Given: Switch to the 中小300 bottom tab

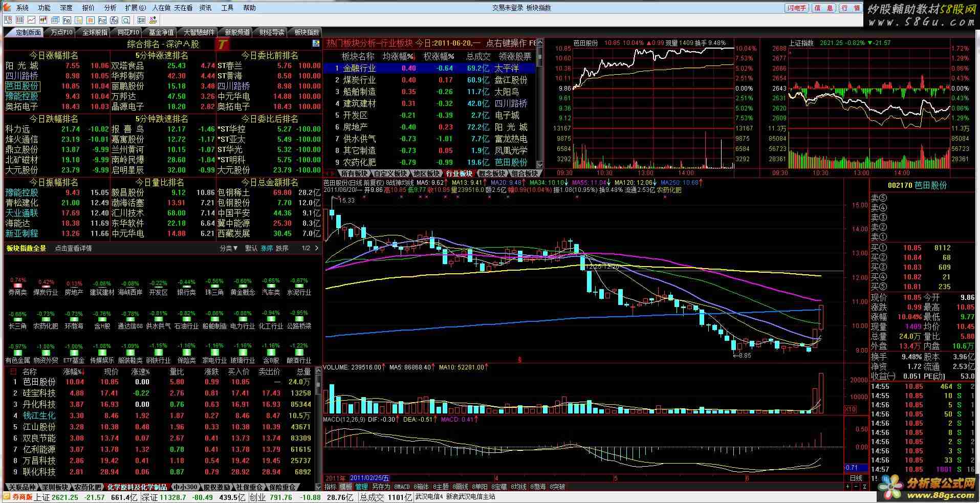Looking at the screenshot, I should pos(185,487).
